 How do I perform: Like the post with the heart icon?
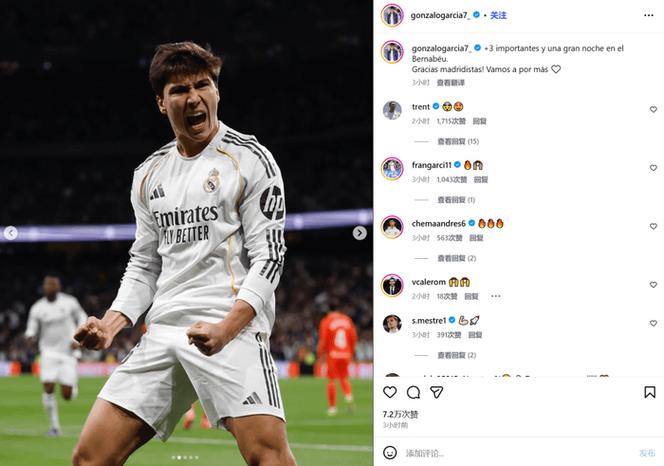point(390,392)
